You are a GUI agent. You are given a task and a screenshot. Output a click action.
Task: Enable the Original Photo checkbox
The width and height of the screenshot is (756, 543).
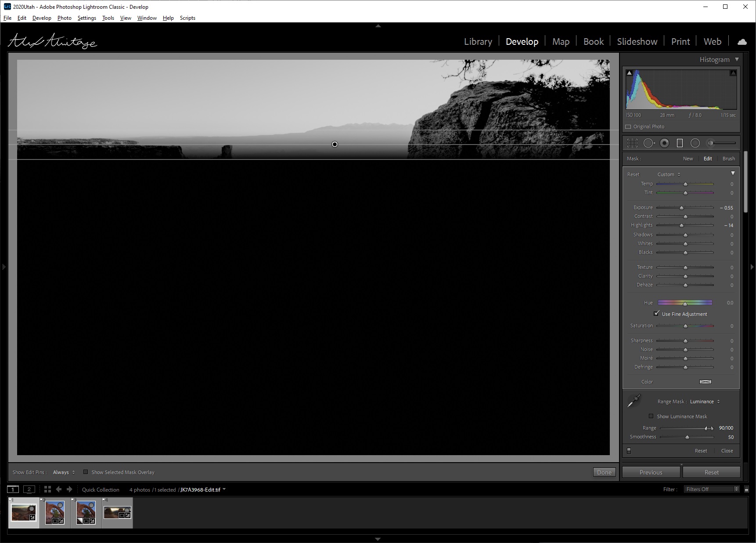click(628, 127)
